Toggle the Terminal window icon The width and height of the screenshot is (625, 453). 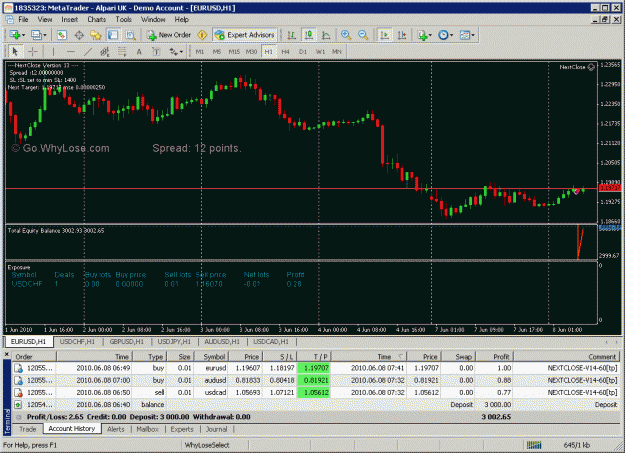[113, 35]
